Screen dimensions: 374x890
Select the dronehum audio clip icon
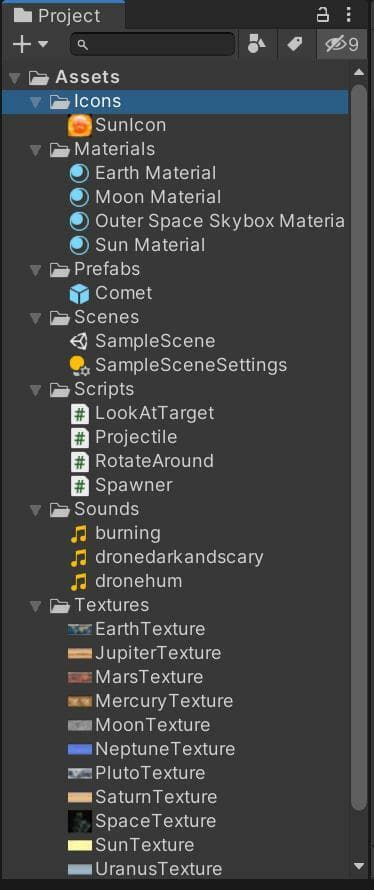79,582
